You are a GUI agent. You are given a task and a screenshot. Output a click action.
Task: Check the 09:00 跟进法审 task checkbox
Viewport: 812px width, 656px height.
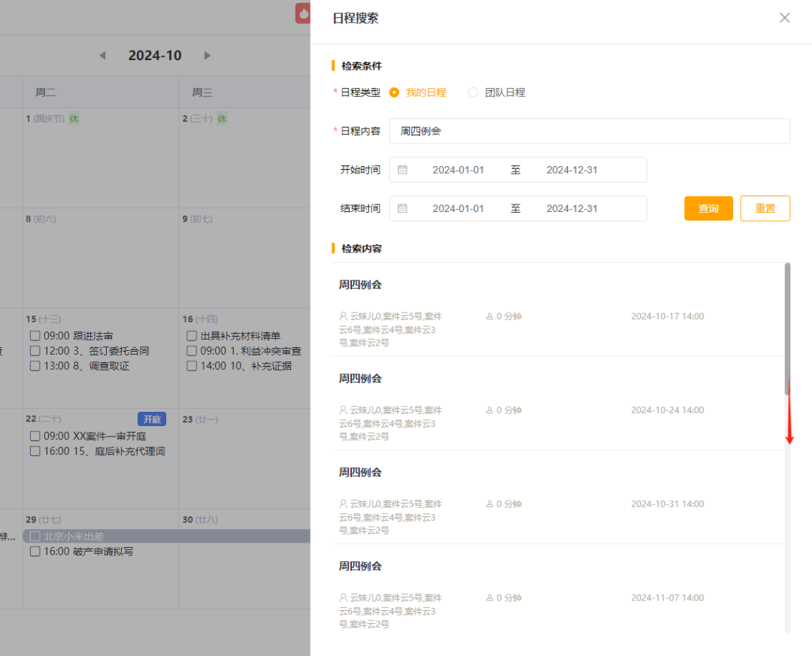(35, 336)
